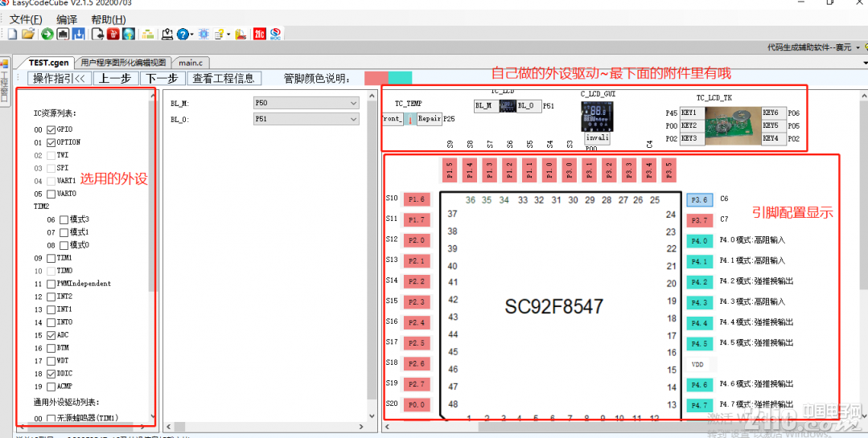The image size is (868, 438).
Task: Select the P1.6 pin button
Action: pyautogui.click(x=417, y=199)
